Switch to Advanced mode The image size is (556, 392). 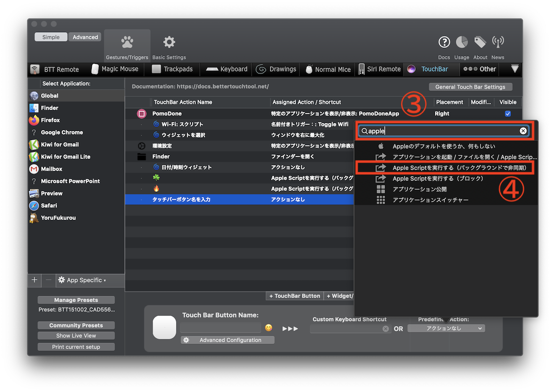85,37
